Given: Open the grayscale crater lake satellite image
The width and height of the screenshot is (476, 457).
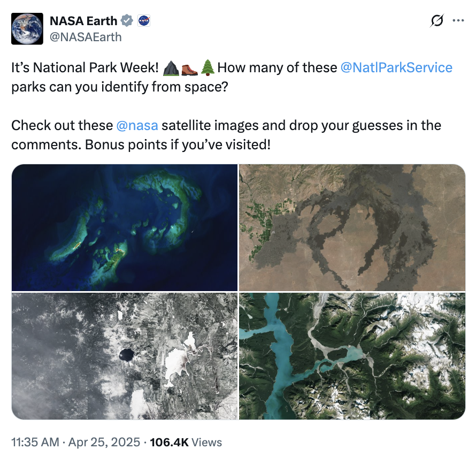Looking at the screenshot, I should 125,356.
